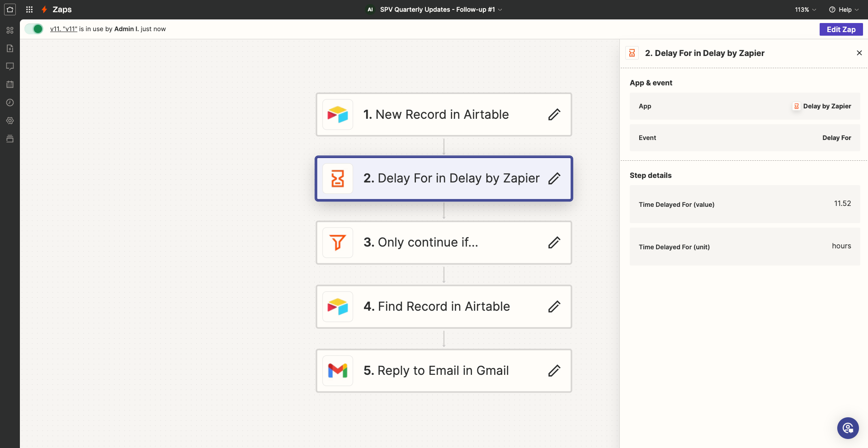Viewport: 868px width, 448px height.
Task: Click the Admin I. user name
Action: click(126, 29)
